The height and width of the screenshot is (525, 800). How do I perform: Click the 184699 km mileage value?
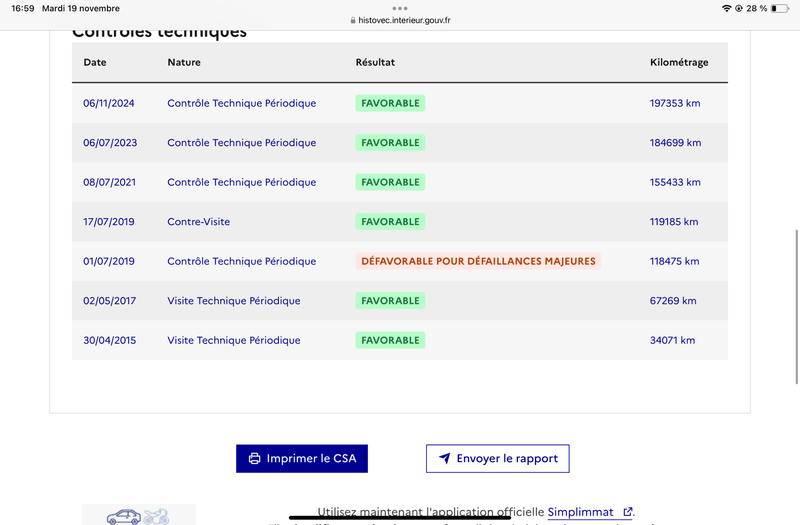675,143
